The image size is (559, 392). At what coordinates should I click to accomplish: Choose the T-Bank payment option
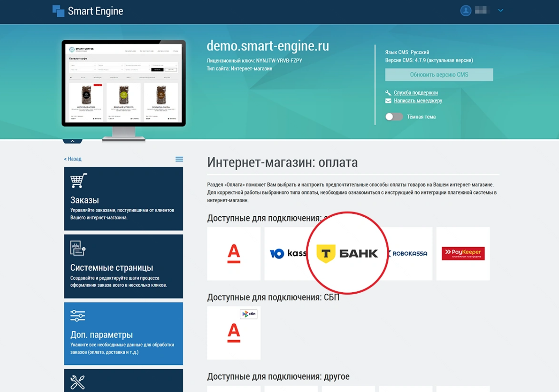tap(347, 253)
